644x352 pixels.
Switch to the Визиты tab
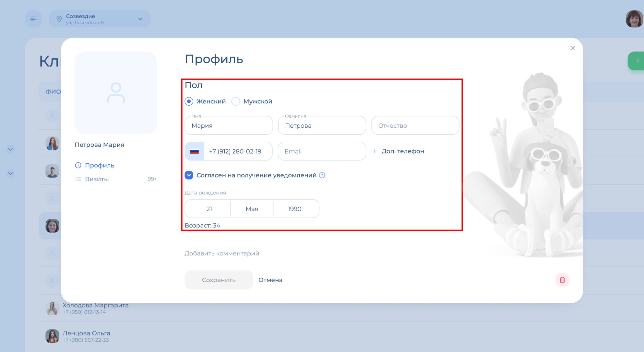coord(97,179)
